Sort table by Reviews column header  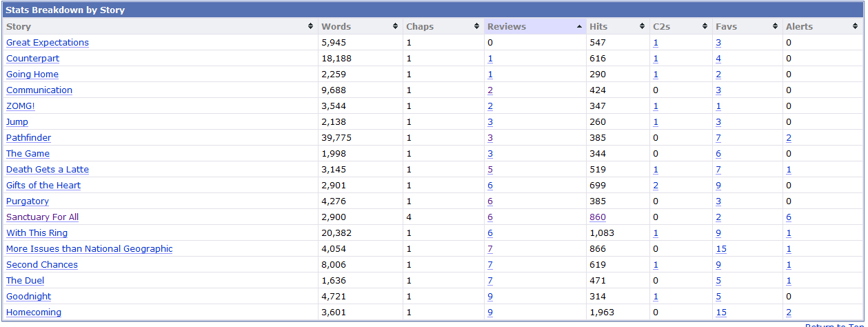(x=535, y=26)
